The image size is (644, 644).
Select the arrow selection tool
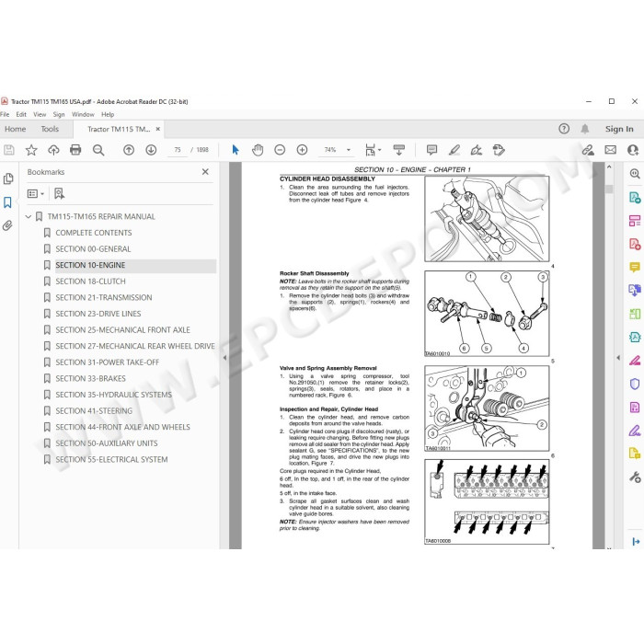point(236,150)
